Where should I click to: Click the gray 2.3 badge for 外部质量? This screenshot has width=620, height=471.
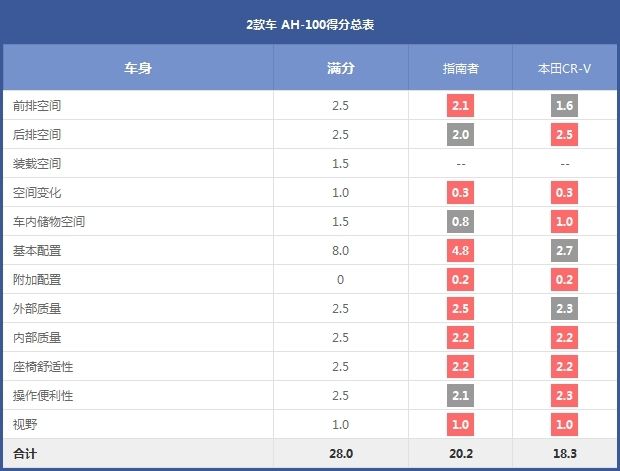(564, 308)
